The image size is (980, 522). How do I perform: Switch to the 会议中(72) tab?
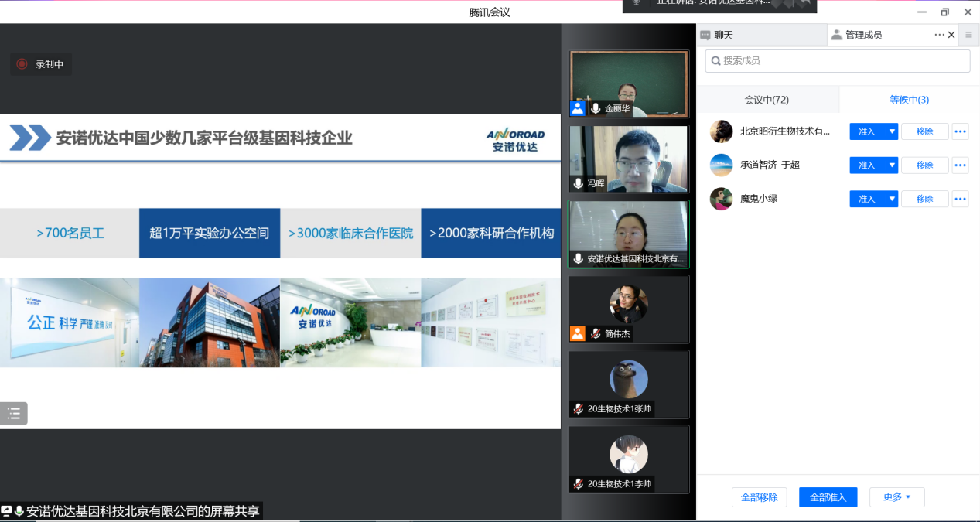coord(767,100)
